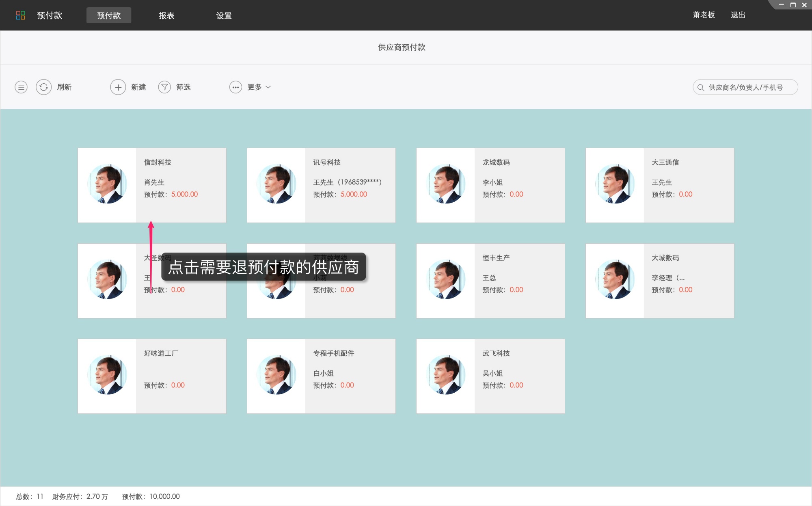
Task: Click 讯号科技 supplier card
Action: click(321, 185)
